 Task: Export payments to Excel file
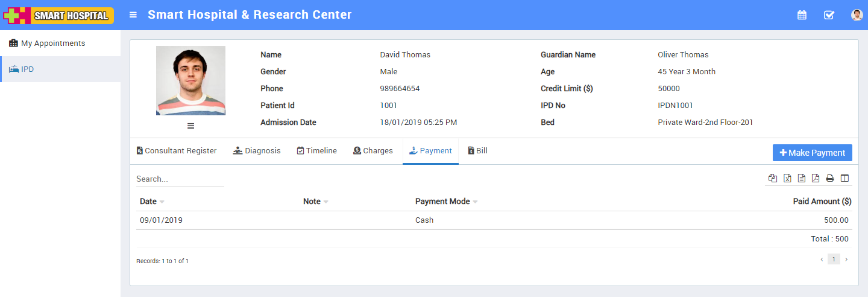pos(787,178)
